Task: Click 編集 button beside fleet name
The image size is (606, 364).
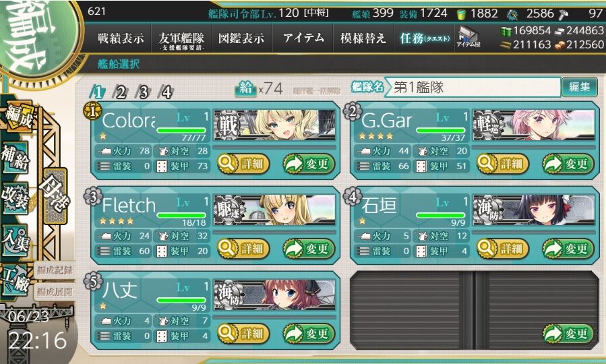Action: tap(579, 86)
